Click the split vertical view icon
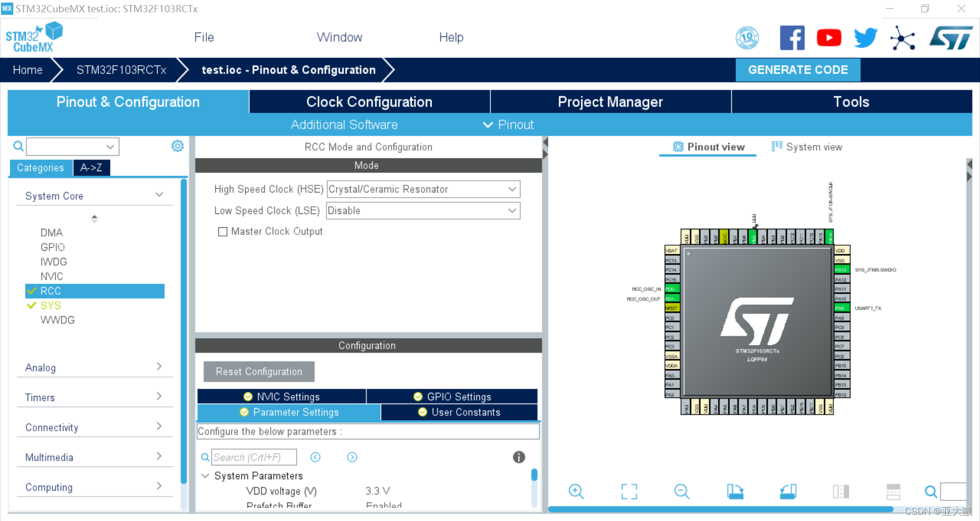Screen dimensions: 980x521 841,491
